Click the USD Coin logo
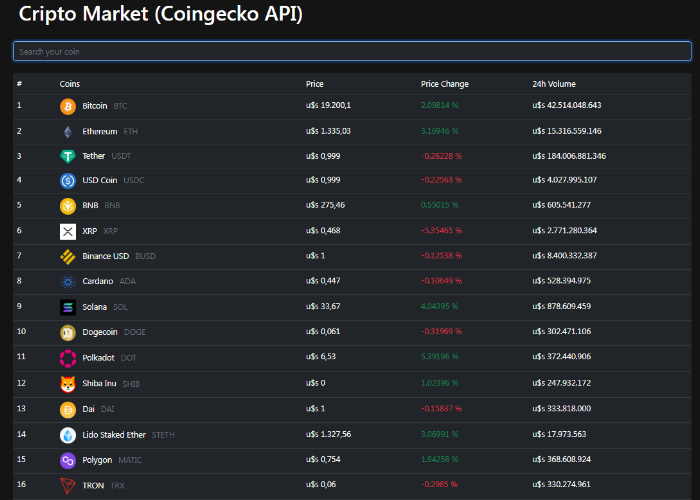Viewport: 700px width, 500px height. (68, 181)
